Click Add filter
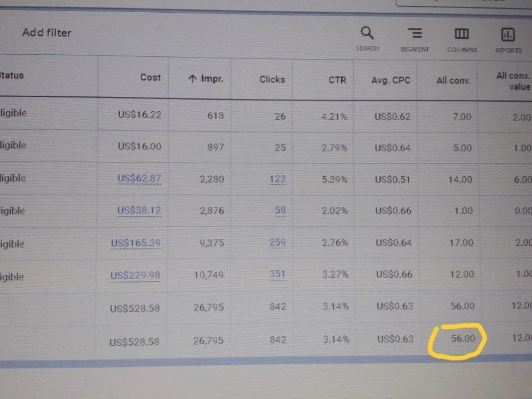Image resolution: width=532 pixels, height=399 pixels. (47, 32)
